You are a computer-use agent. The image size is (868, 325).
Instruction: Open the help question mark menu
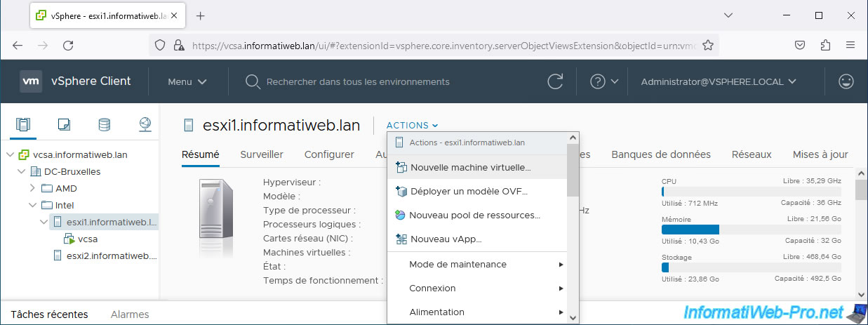tap(598, 81)
